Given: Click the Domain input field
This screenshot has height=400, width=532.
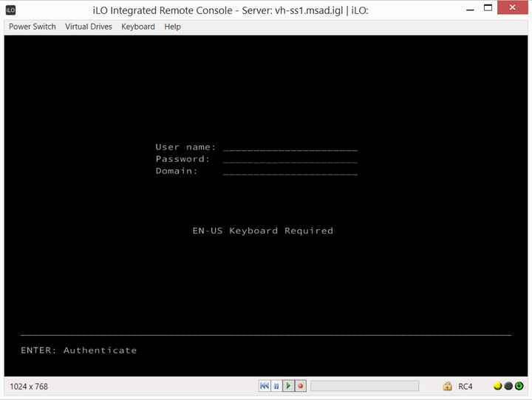Looking at the screenshot, I should pos(290,171).
